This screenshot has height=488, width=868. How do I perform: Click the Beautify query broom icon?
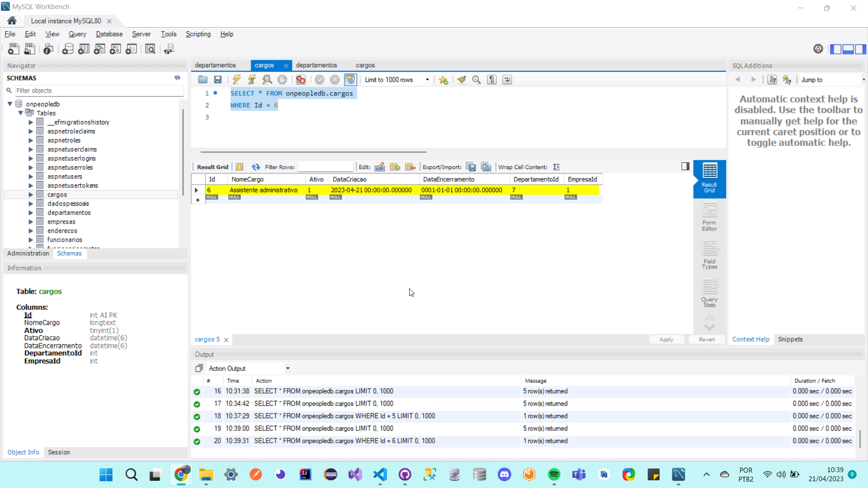pyautogui.click(x=461, y=80)
